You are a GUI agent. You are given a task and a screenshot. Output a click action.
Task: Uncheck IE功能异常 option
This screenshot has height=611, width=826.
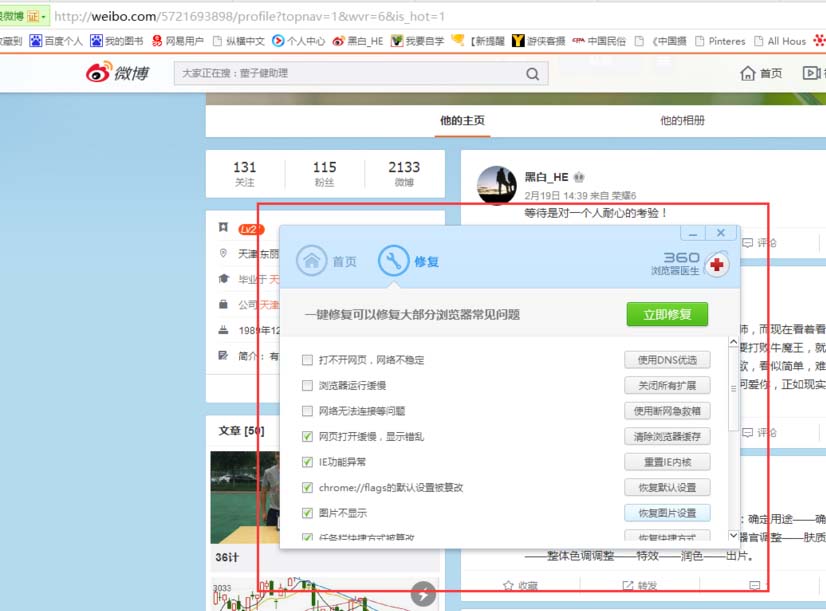[307, 462]
